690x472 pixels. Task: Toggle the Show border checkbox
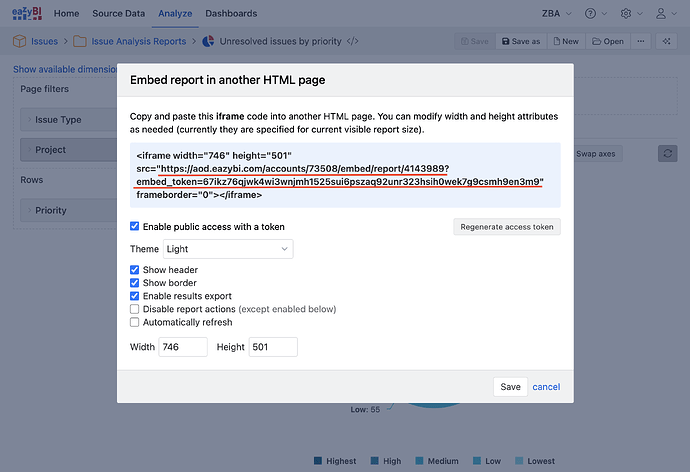pos(135,283)
